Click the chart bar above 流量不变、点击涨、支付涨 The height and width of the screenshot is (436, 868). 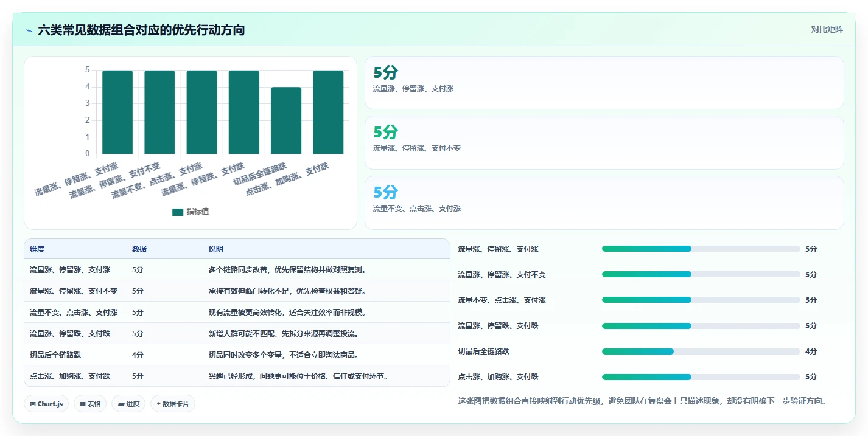coord(202,112)
